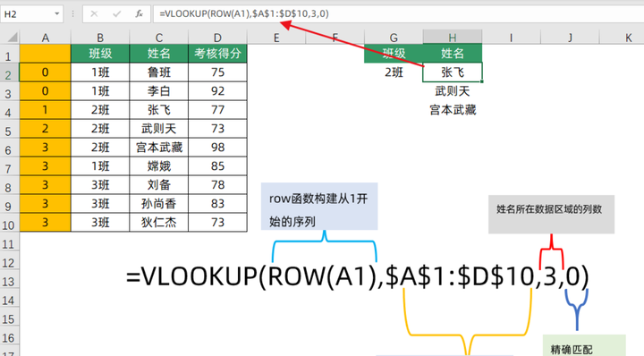
Task: Click helper cell A4 with value 1
Action: [46, 110]
